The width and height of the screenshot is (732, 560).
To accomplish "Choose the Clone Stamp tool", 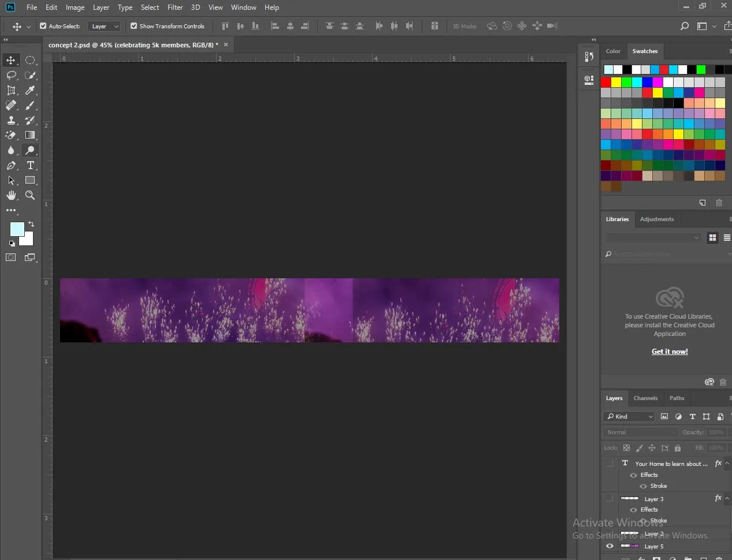I will pyautogui.click(x=11, y=120).
